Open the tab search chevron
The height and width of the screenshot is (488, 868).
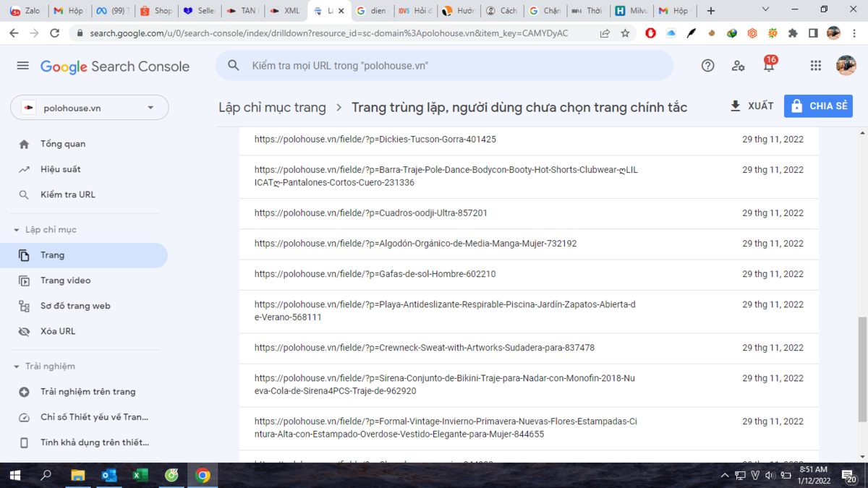(x=767, y=9)
